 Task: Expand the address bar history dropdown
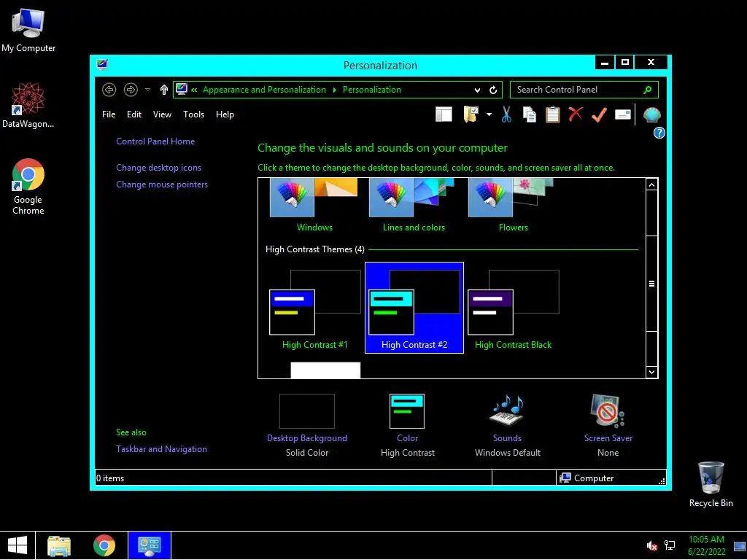(x=477, y=90)
